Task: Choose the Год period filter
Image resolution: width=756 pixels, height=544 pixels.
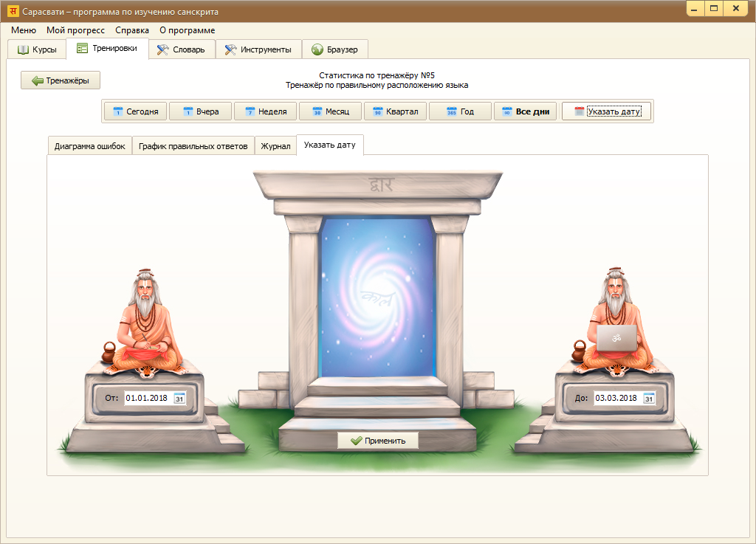Action: (x=459, y=111)
